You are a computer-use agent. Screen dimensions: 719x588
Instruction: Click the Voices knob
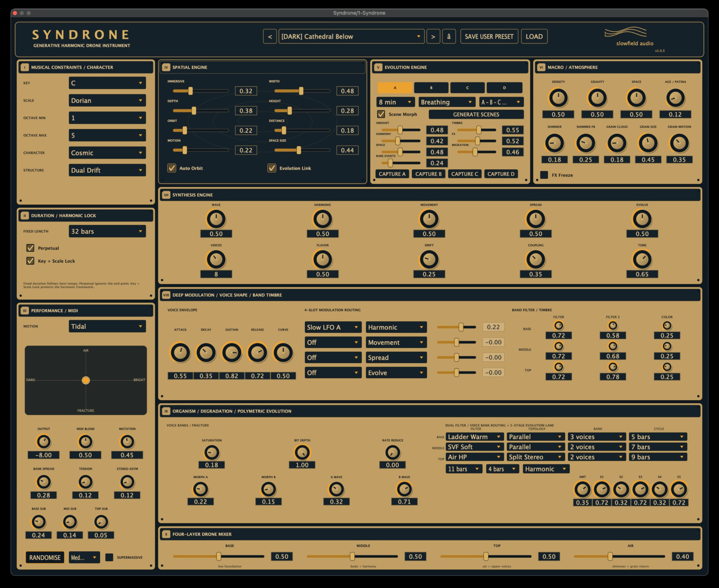pyautogui.click(x=216, y=259)
